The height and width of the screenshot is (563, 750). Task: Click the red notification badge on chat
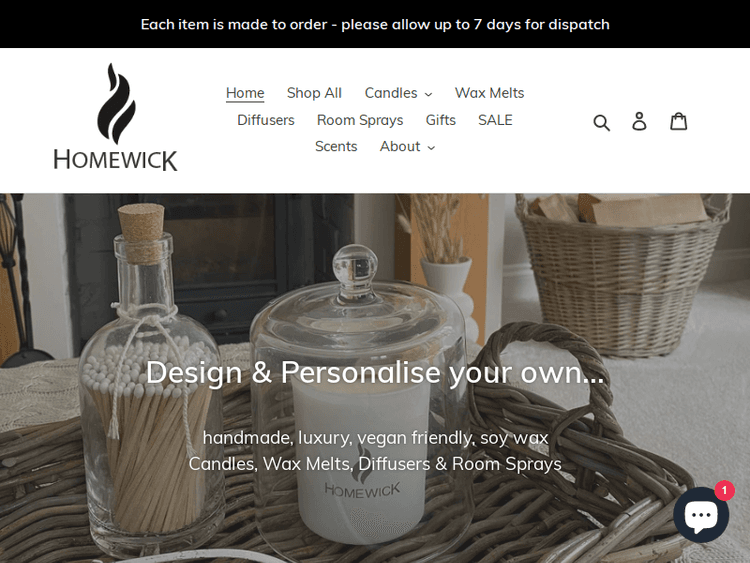(724, 490)
